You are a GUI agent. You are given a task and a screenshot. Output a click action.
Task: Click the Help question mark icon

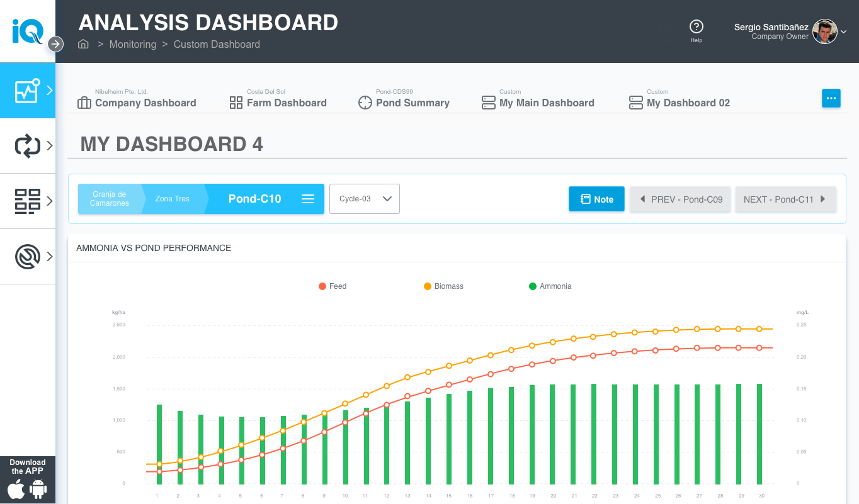coord(696,26)
